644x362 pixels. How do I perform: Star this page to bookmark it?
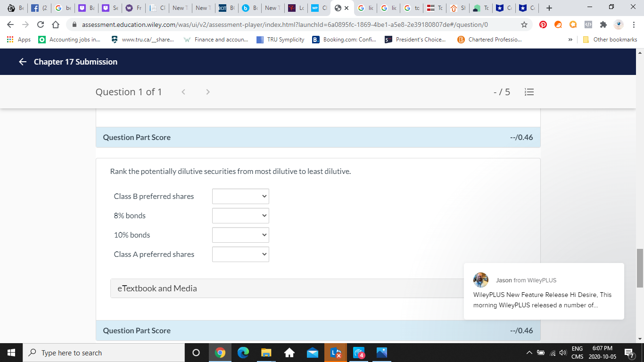coord(523,24)
